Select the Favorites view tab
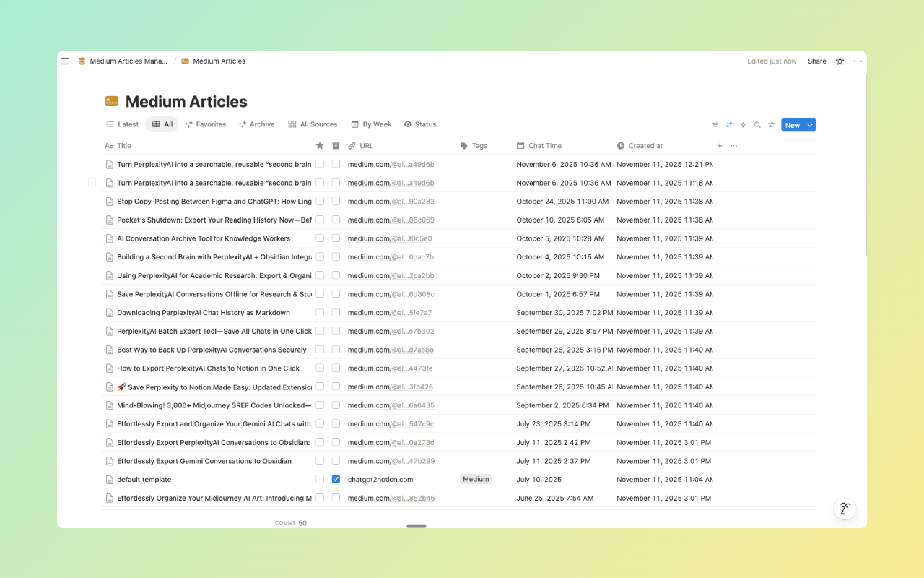Viewport: 924px width, 578px height. [206, 124]
